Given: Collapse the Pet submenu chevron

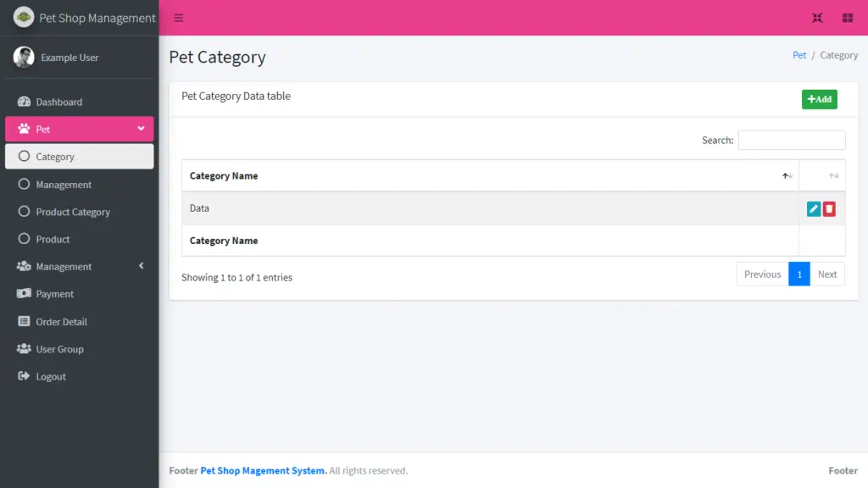Looking at the screenshot, I should (142, 129).
